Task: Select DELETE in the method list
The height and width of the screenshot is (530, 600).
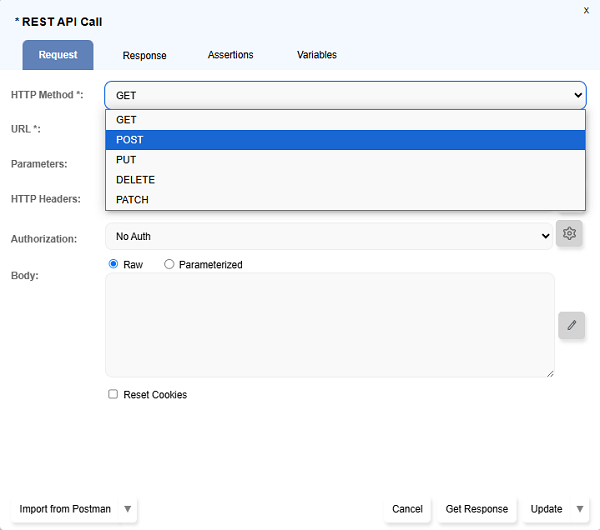Action: (345, 180)
